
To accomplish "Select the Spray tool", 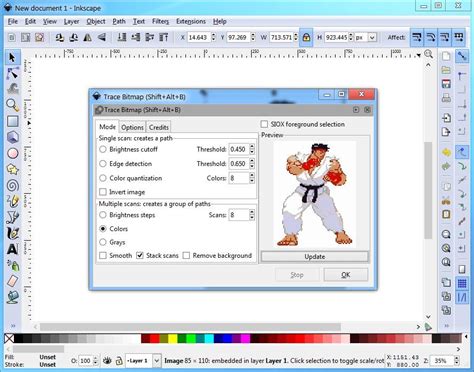I will click(12, 265).
